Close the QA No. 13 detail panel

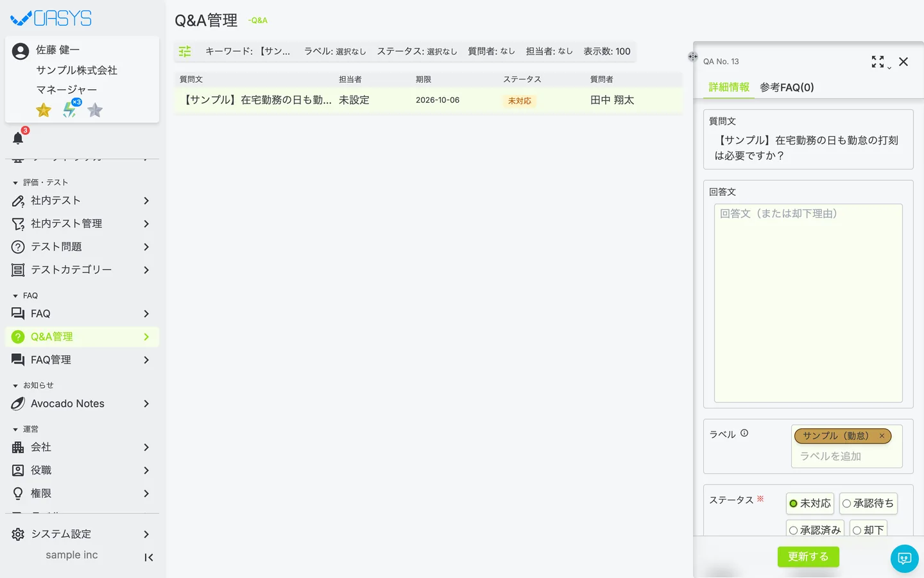[x=903, y=62]
